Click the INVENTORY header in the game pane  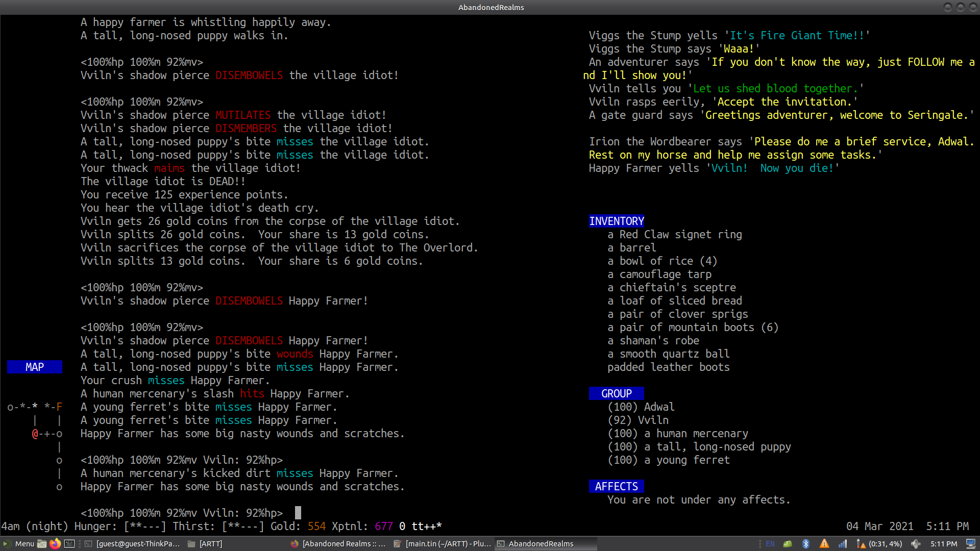[616, 221]
